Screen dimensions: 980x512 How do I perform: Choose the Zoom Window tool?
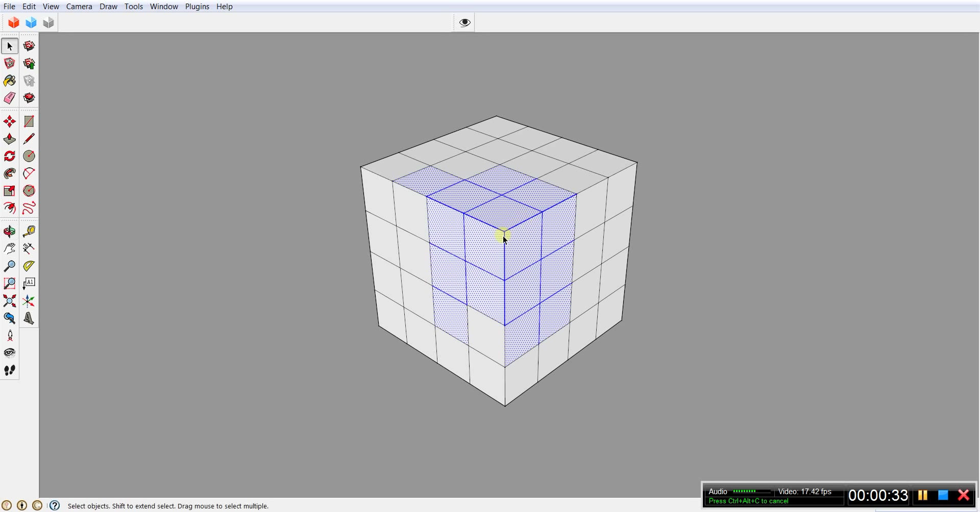tap(10, 284)
